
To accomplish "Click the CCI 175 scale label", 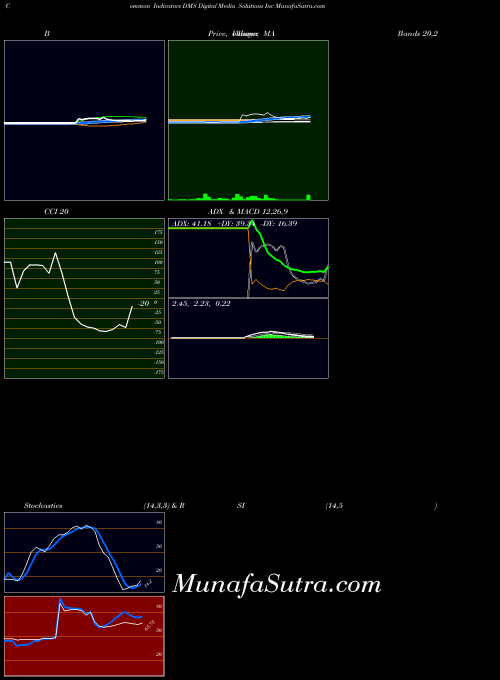I will pyautogui.click(x=158, y=232).
